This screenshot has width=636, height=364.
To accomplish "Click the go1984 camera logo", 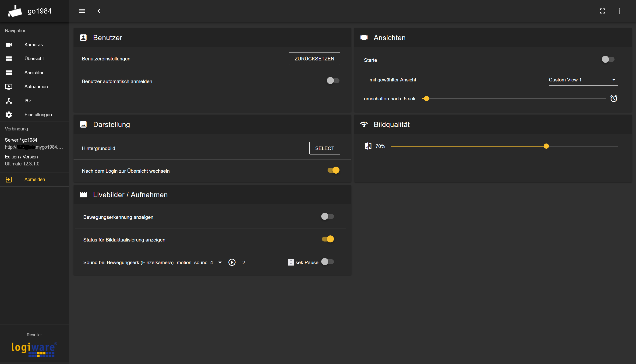I will (x=15, y=11).
